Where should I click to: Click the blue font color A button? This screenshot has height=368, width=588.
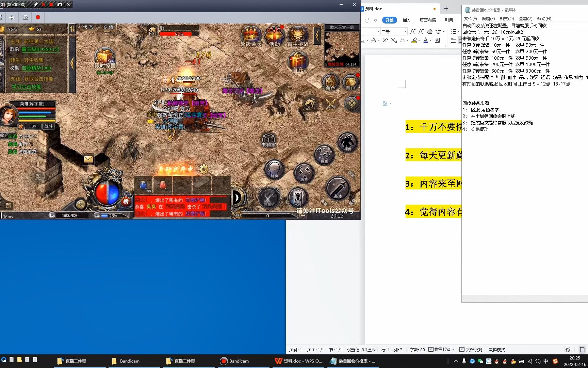[425, 40]
